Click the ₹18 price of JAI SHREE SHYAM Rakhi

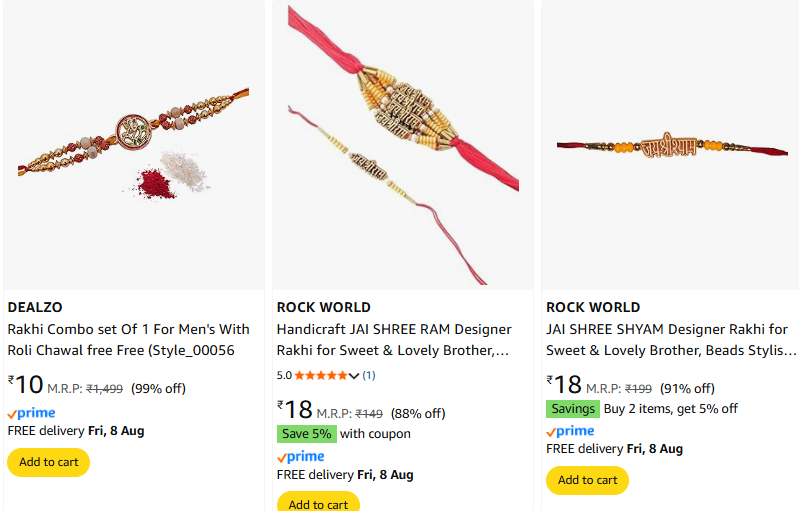565,385
